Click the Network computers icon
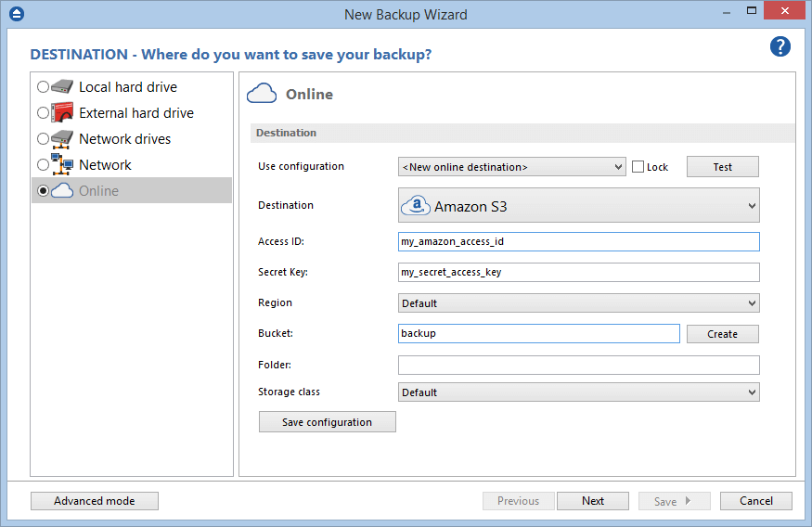The height and width of the screenshot is (527, 812). pos(62,164)
